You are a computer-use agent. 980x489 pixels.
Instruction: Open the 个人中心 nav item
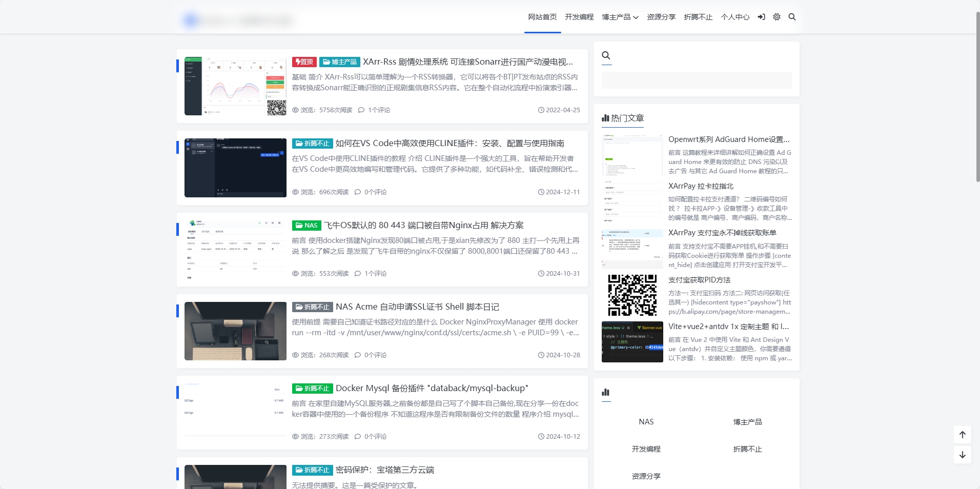click(x=735, y=17)
